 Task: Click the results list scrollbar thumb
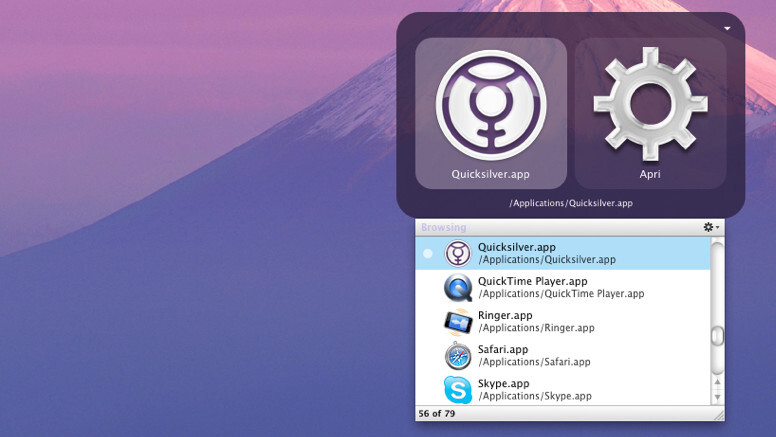tap(717, 336)
